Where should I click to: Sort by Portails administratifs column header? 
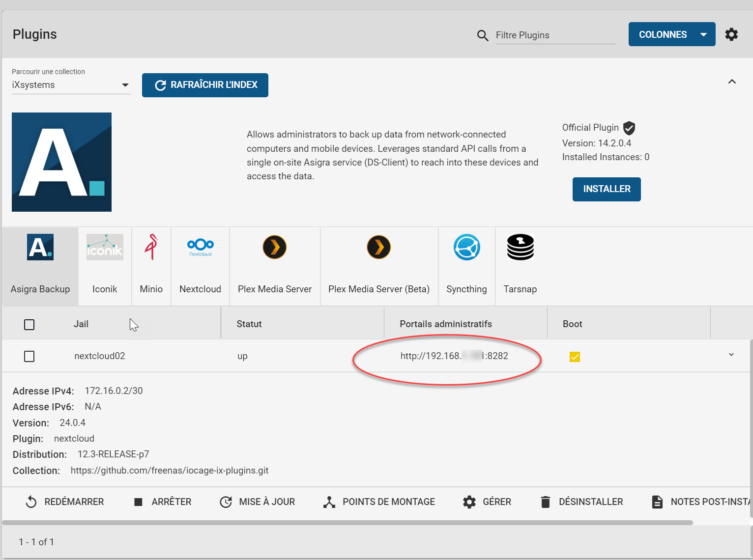pyautogui.click(x=446, y=324)
